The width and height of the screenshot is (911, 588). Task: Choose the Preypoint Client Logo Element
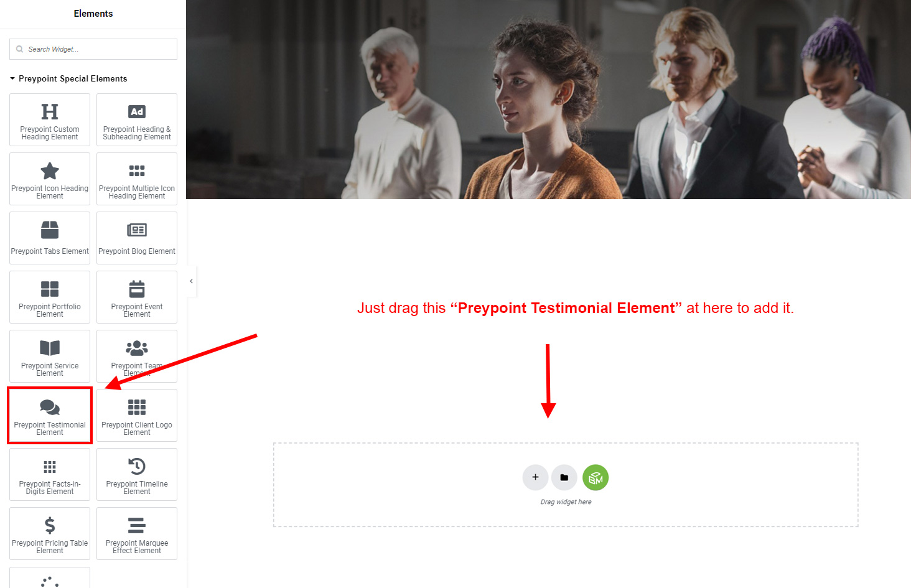click(137, 415)
